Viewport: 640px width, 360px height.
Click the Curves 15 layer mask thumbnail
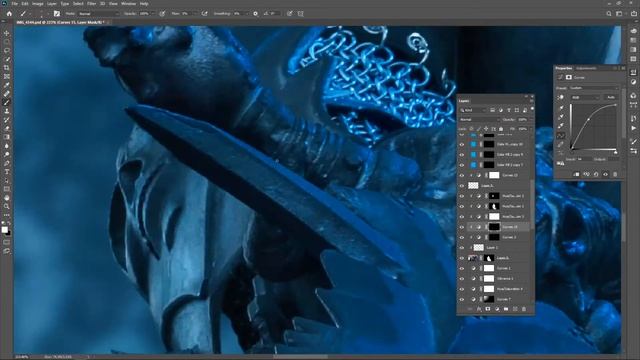[494, 227]
